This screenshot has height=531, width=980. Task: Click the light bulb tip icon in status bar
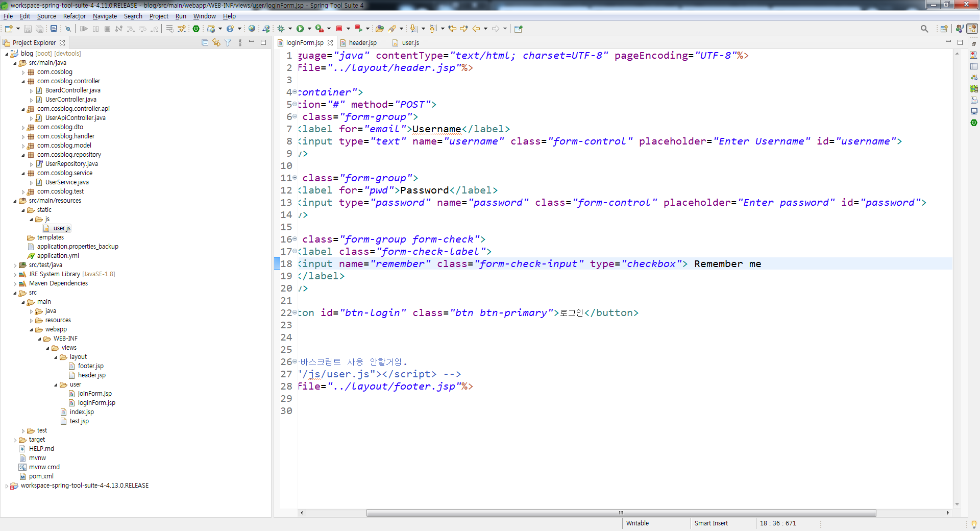974,524
